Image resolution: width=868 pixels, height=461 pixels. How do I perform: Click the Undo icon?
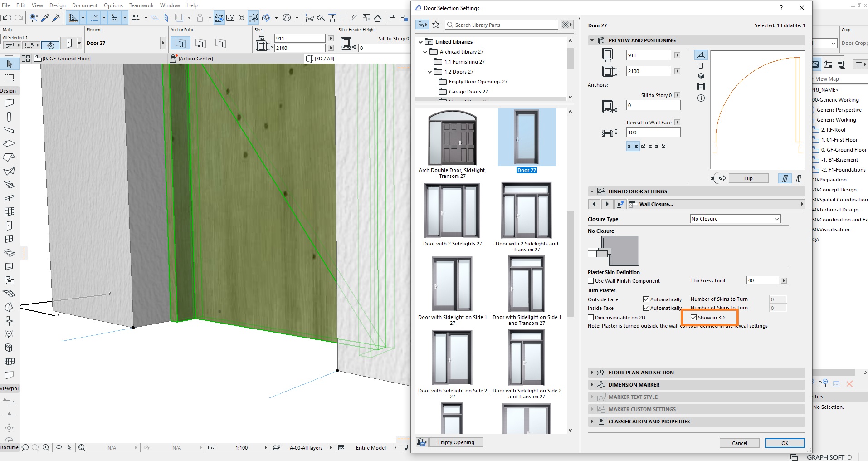coord(7,18)
